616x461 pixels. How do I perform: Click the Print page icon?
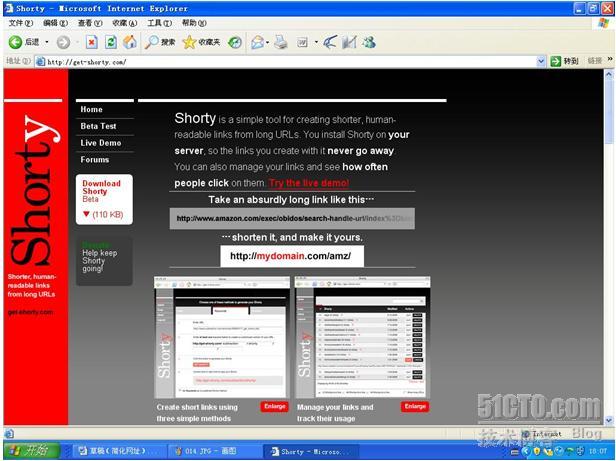(280, 42)
